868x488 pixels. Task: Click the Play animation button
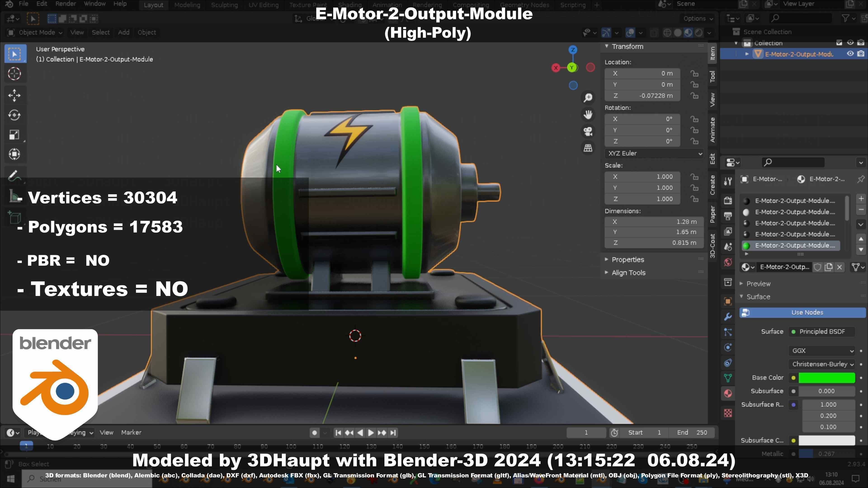[371, 433]
